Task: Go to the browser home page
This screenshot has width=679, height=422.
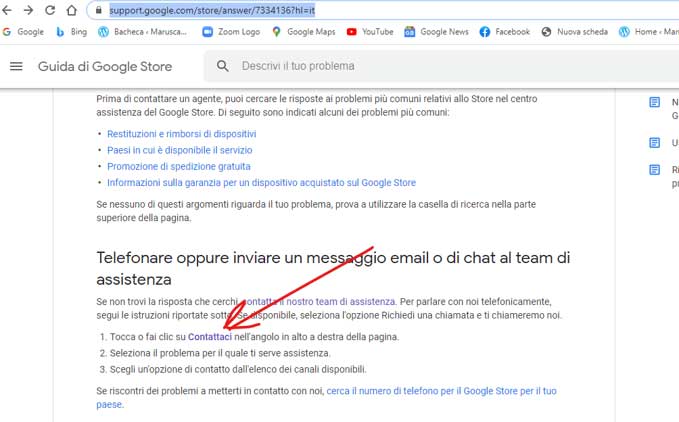Action: 71,10
